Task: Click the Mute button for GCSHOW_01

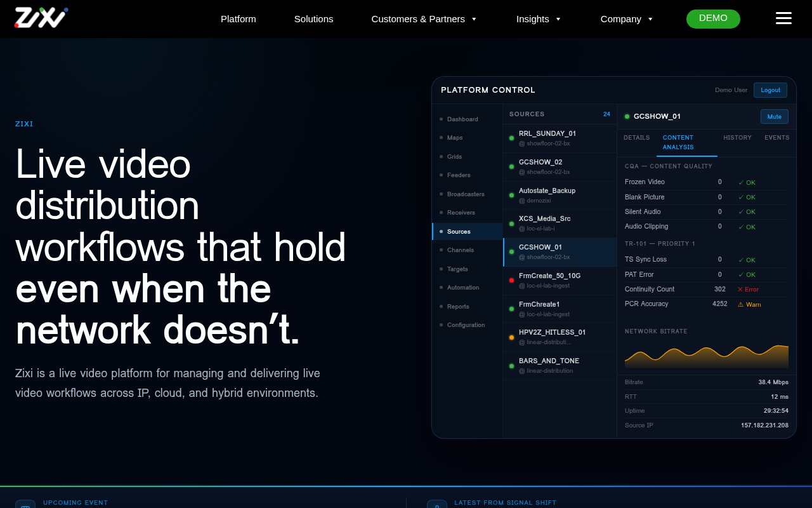Action: point(774,117)
